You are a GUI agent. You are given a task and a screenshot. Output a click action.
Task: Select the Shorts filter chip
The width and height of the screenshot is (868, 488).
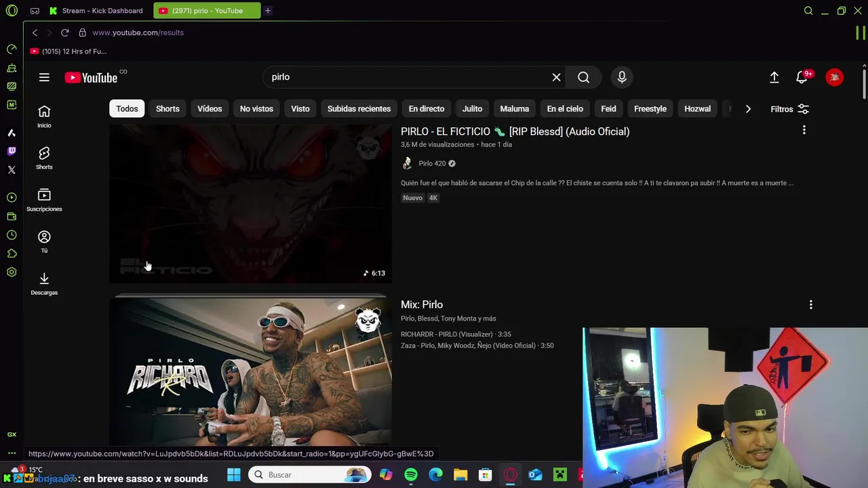(167, 109)
